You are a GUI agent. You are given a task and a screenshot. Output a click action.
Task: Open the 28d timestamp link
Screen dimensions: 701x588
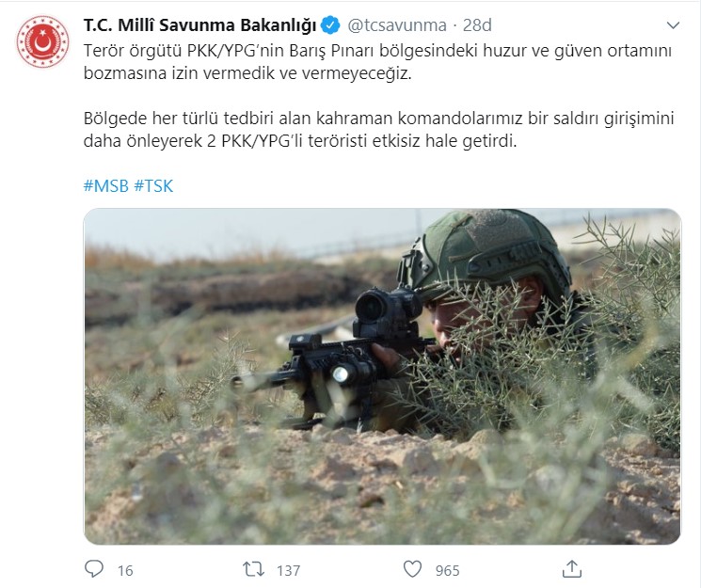coord(477,25)
